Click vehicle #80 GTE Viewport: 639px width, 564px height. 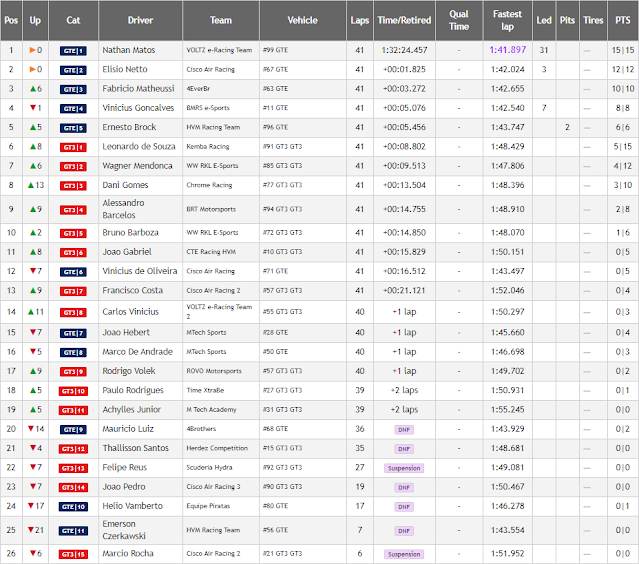click(275, 506)
